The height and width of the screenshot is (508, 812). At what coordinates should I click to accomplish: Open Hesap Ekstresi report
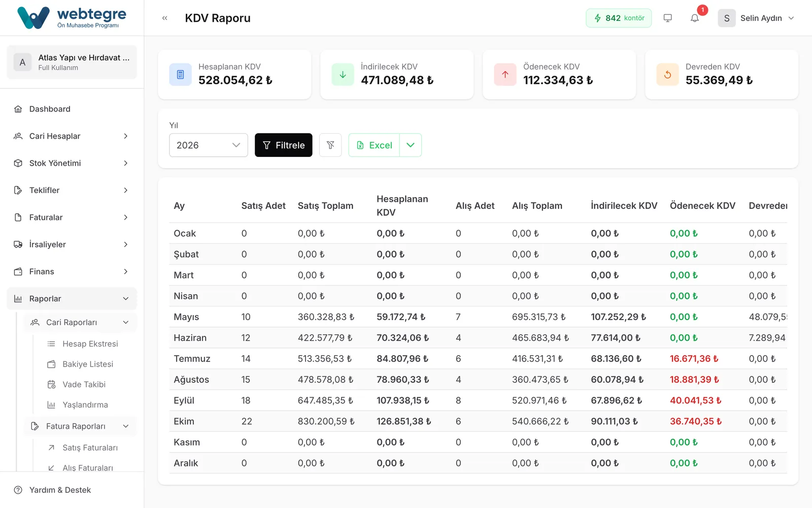(x=90, y=344)
